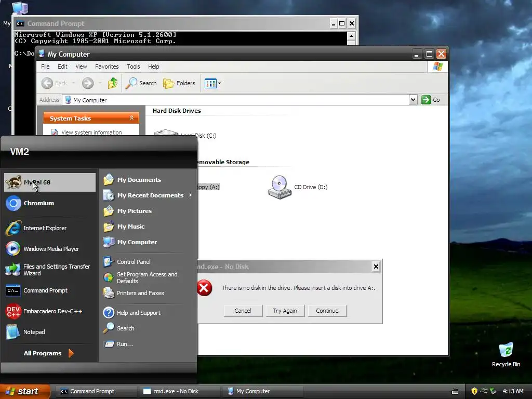
Task: Open Printers and Faxes
Action: pyautogui.click(x=148, y=293)
